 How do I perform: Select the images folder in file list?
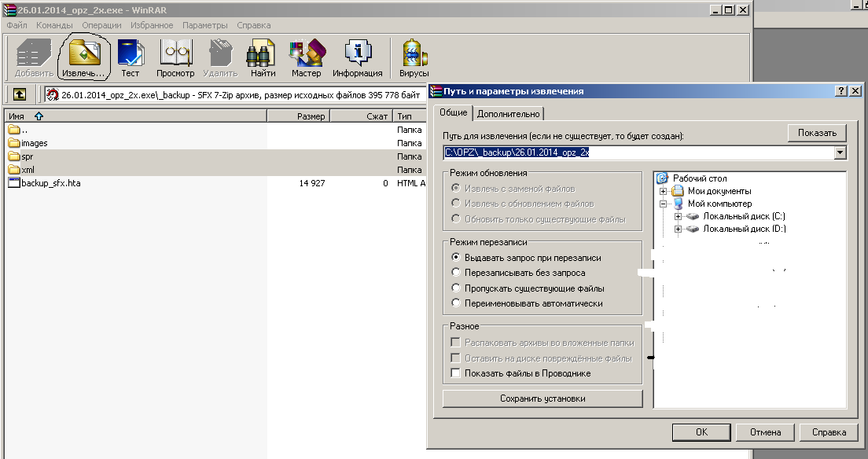[x=35, y=143]
